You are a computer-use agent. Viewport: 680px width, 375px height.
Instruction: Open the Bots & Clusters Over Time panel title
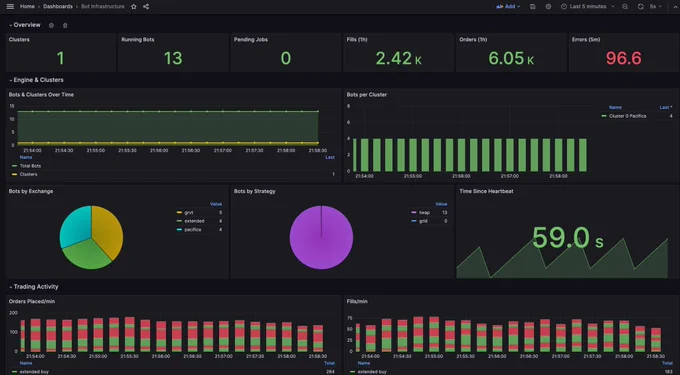pos(41,95)
